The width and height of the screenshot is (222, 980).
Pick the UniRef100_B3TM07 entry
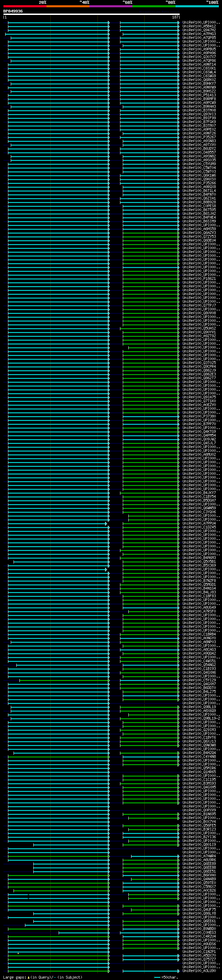199,125
